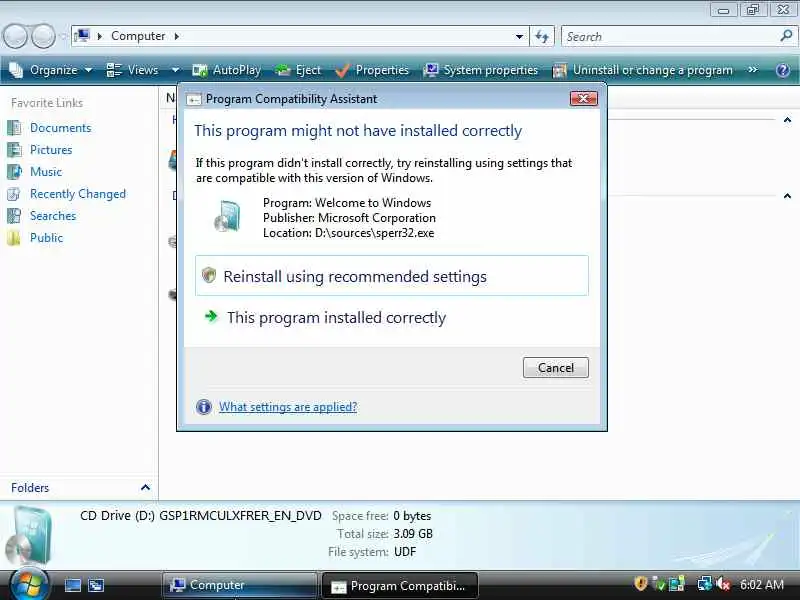This screenshot has height=600, width=800.
Task: Open Searches in Favorite Links
Action: [x=53, y=216]
